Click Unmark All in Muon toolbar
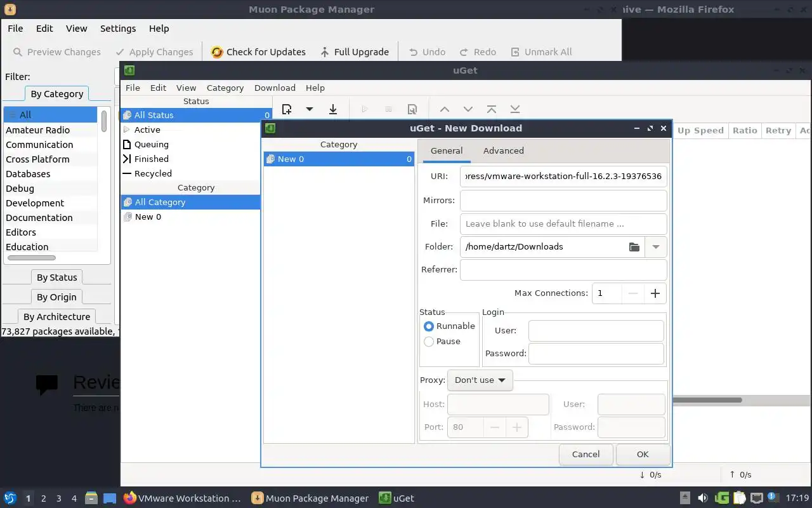The height and width of the screenshot is (508, 812). [x=540, y=52]
